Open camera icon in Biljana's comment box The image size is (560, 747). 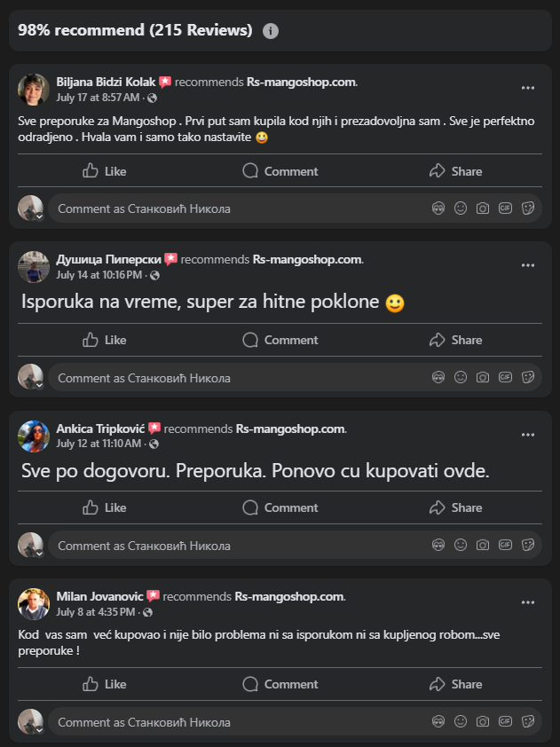483,208
